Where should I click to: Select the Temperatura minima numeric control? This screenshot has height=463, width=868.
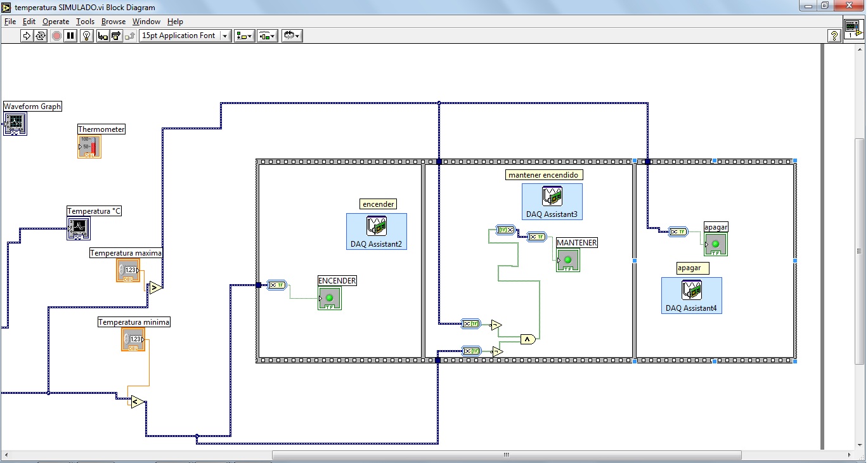(133, 339)
